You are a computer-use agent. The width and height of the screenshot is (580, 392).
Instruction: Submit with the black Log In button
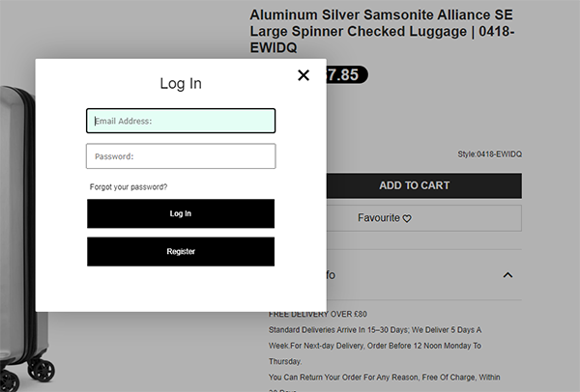coord(181,213)
